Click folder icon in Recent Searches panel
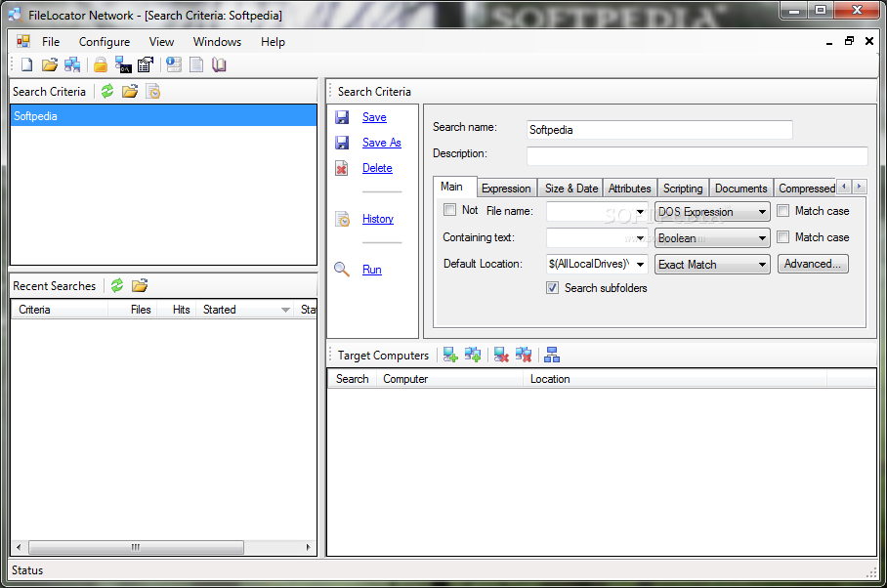The image size is (887, 588). [139, 285]
